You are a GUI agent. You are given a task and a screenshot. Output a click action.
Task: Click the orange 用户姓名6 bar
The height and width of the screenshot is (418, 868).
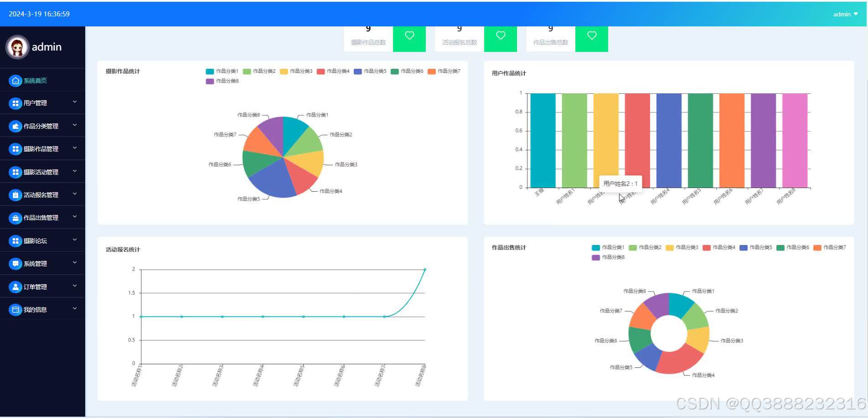[x=732, y=140]
